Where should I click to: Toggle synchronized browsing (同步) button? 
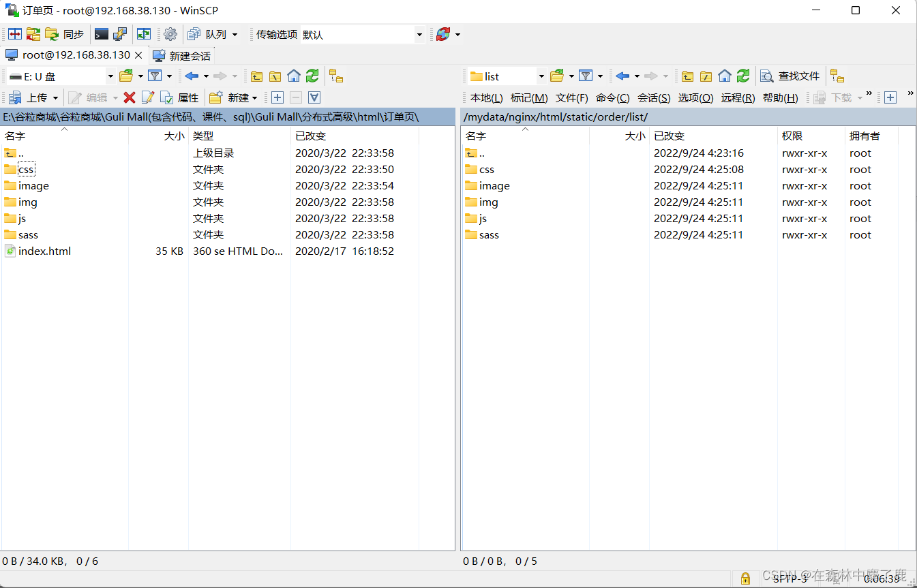coord(65,34)
